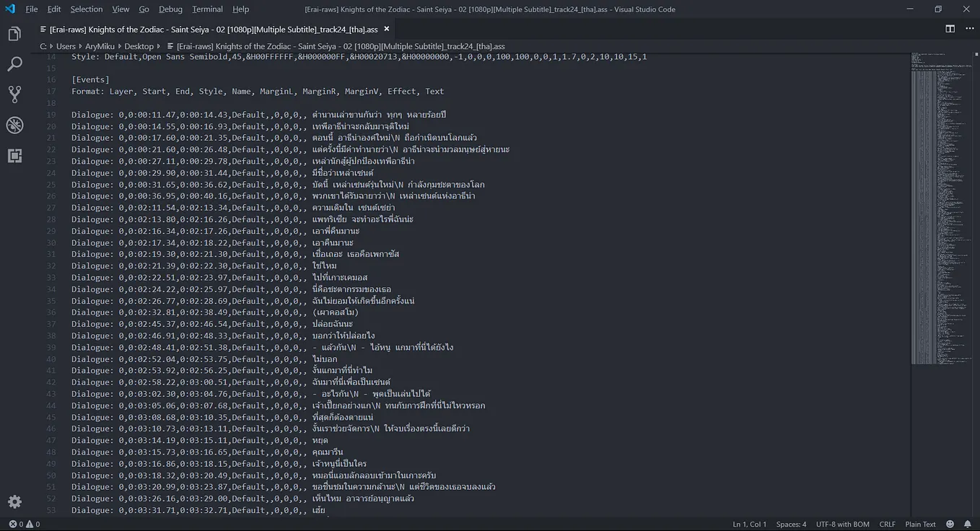The image size is (980, 531).
Task: Open the Extensions view icon
Action: coord(14,155)
